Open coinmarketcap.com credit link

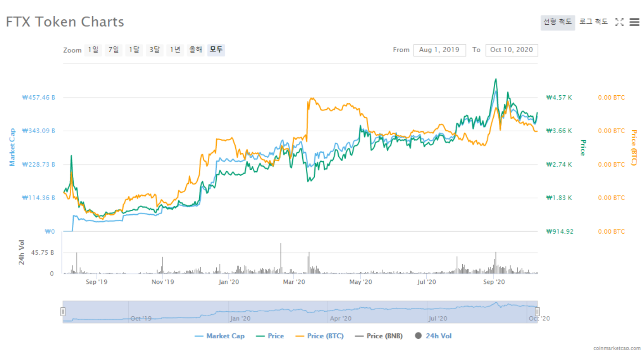pyautogui.click(x=617, y=348)
